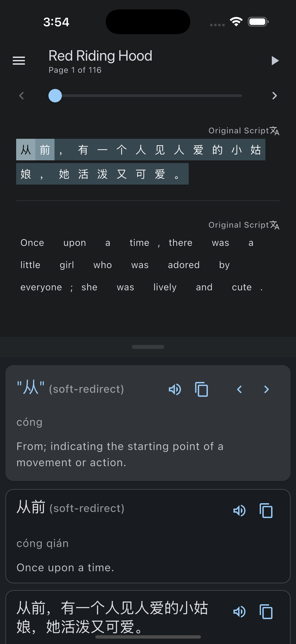296x644 pixels.
Task: Copy the full Chinese sentence
Action: tap(266, 612)
